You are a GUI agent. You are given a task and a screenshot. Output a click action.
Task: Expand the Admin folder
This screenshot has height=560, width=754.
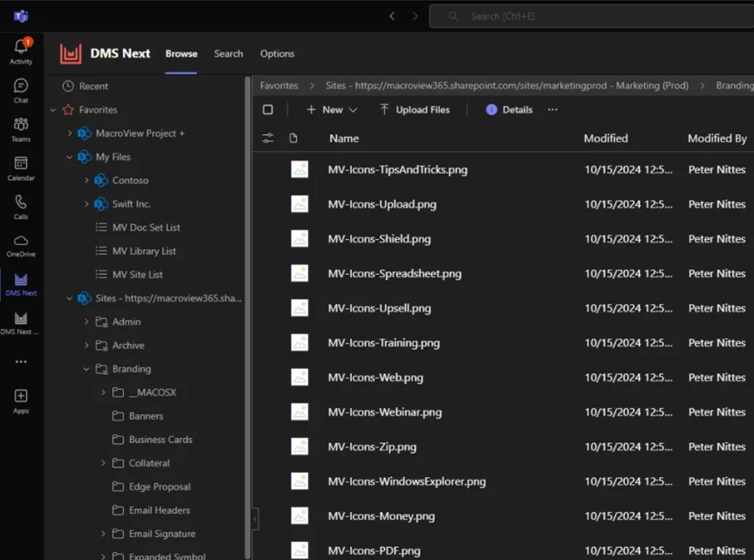pos(86,322)
